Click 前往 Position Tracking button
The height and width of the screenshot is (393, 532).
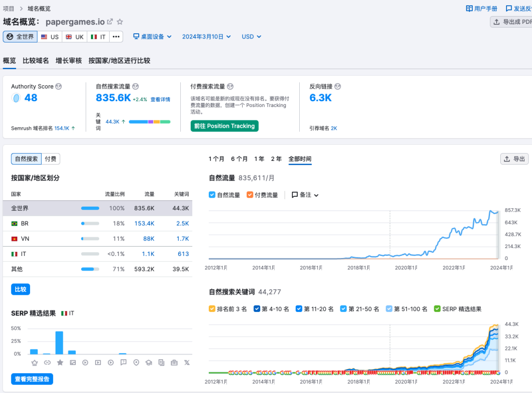click(224, 126)
